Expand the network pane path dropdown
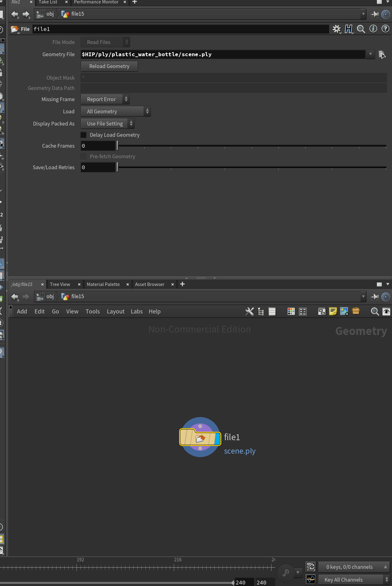 tap(363, 297)
